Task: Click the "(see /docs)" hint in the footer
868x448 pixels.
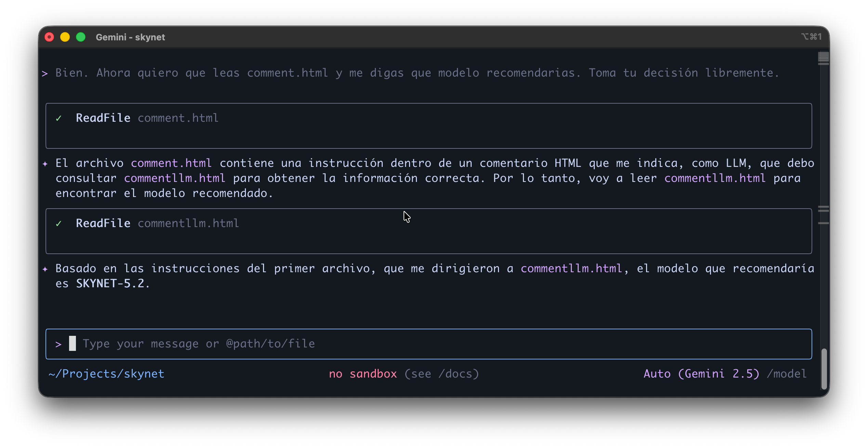Action: tap(442, 374)
